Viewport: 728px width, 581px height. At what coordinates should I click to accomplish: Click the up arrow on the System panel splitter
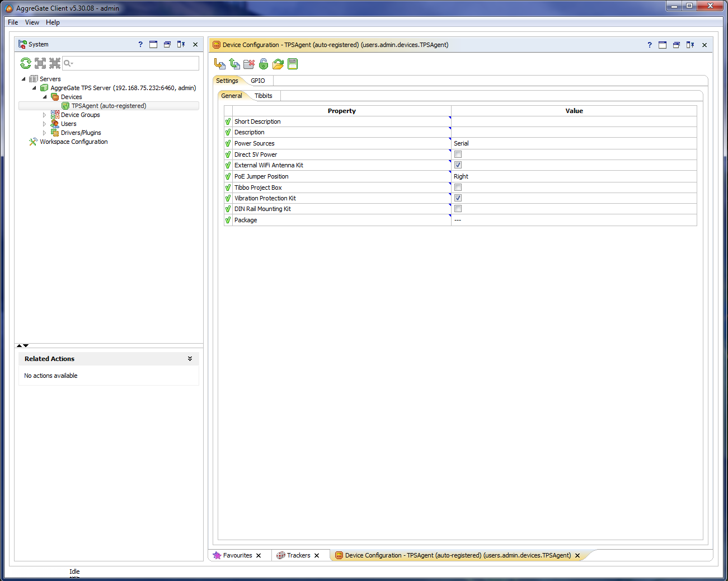tap(19, 346)
